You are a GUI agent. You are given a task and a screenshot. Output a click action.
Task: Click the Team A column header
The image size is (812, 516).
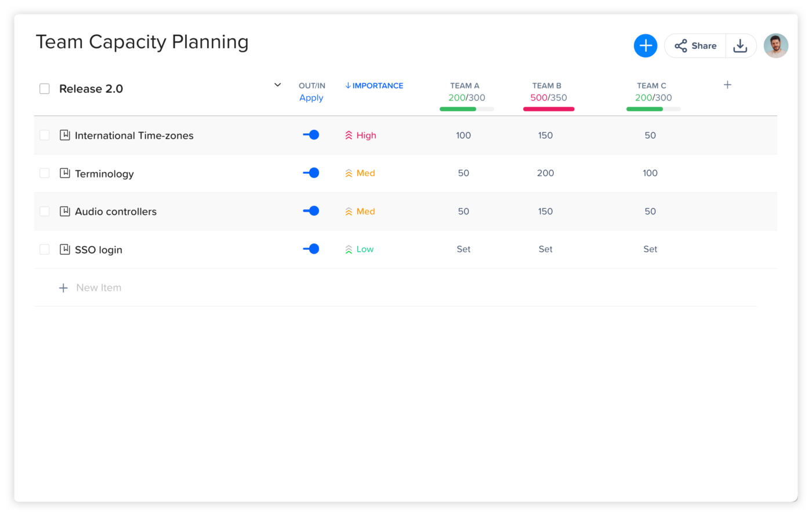[x=465, y=86]
